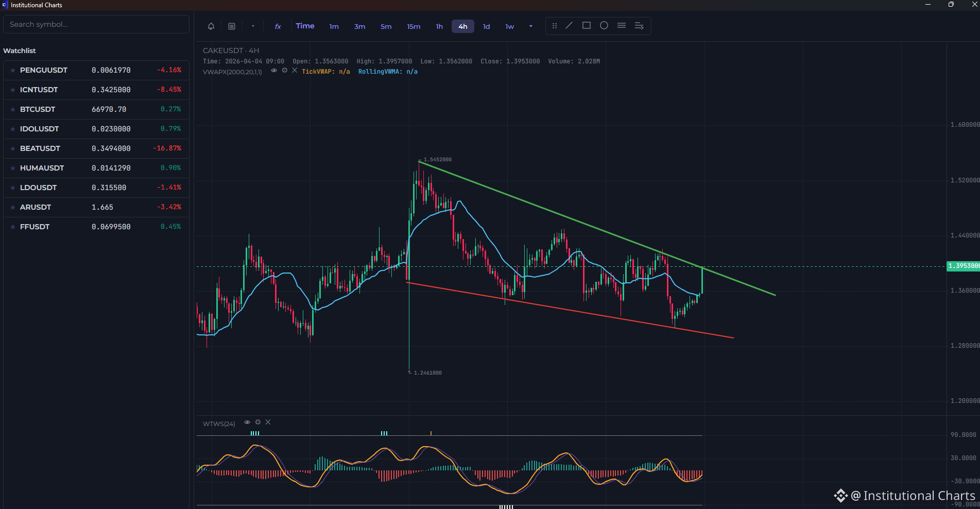Open the fx indicators menu
This screenshot has height=509, width=980.
pyautogui.click(x=278, y=26)
